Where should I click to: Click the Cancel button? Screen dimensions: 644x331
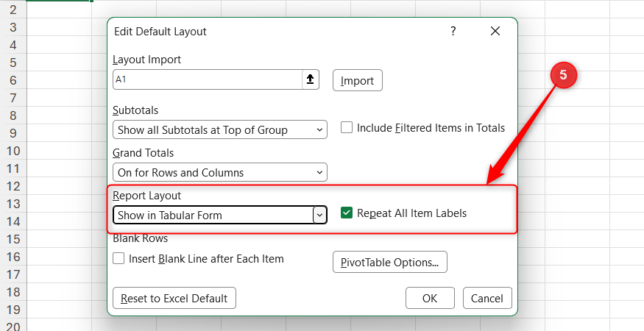[487, 298]
